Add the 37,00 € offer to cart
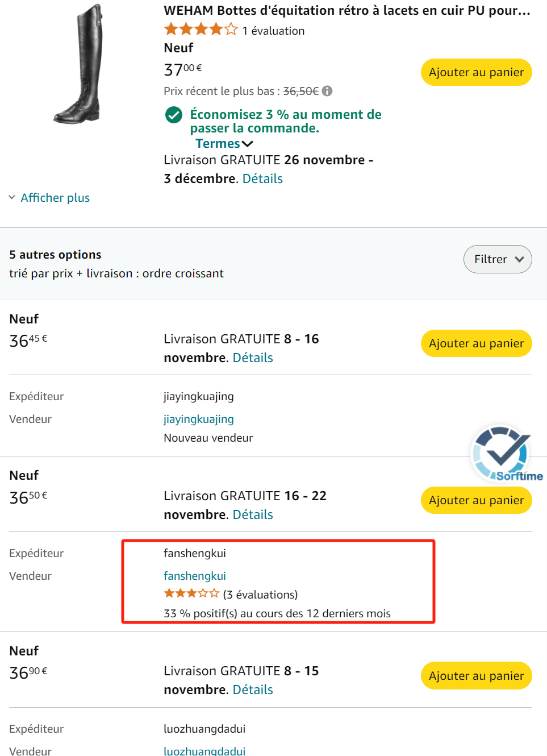 [476, 72]
